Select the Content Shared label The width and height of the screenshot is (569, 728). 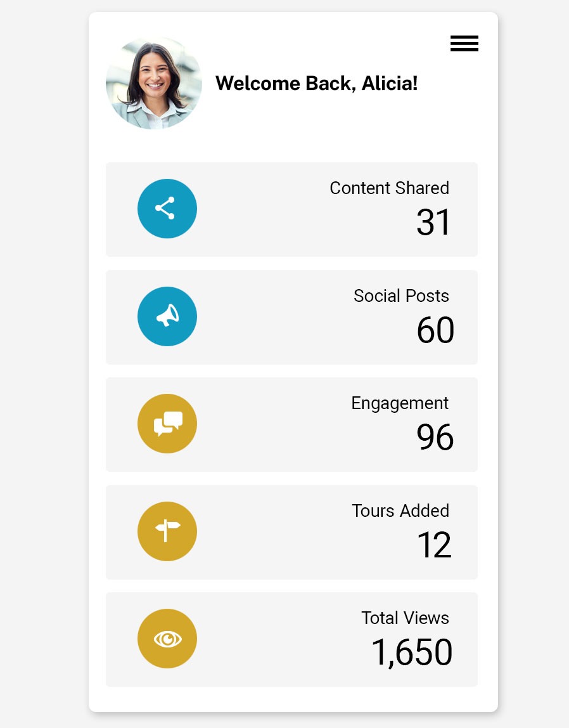pyautogui.click(x=389, y=188)
